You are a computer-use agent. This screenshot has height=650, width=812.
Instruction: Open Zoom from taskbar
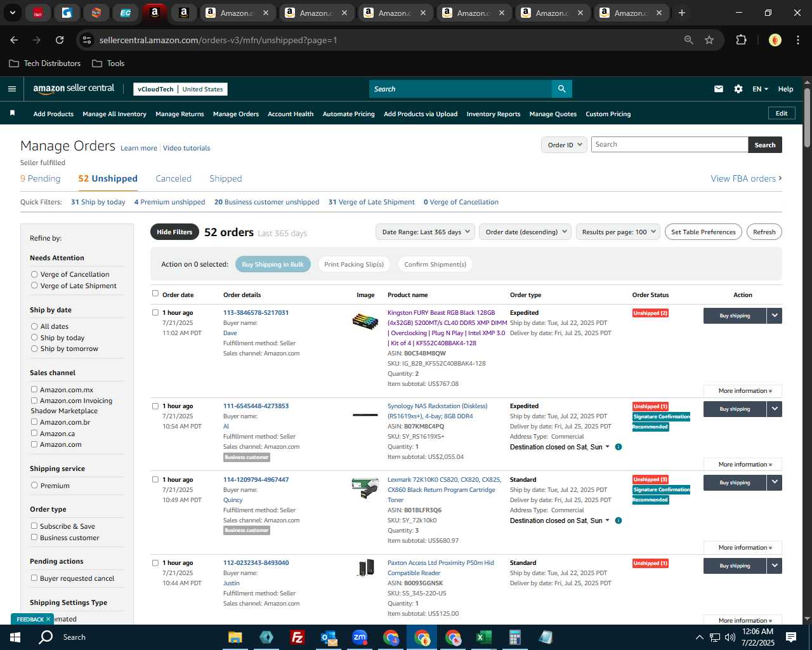click(x=360, y=637)
